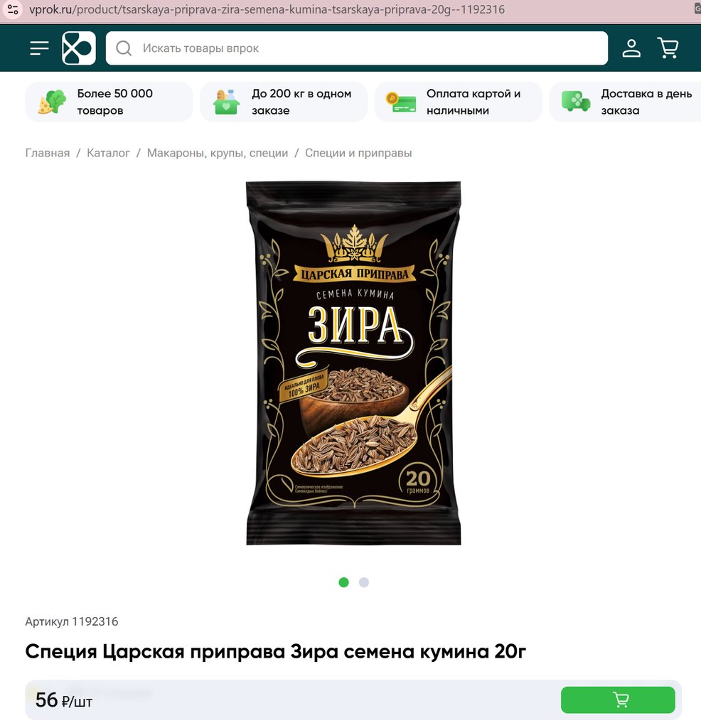Screen dimensions: 701x728
Task: Click the payment card icon
Action: (x=401, y=102)
